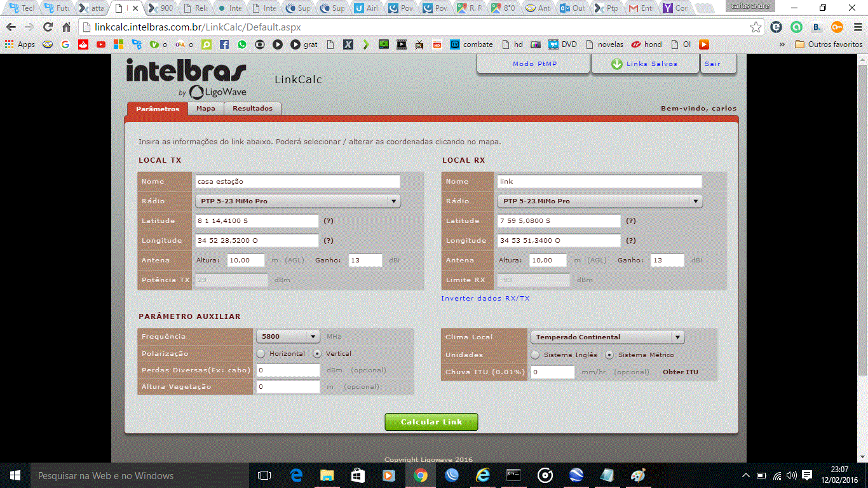The height and width of the screenshot is (488, 868).
Task: Click the Calcular Link button
Action: point(431,422)
